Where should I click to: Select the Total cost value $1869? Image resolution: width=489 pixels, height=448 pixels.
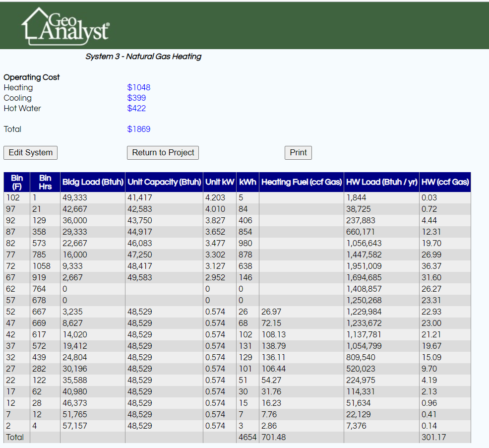click(x=139, y=129)
